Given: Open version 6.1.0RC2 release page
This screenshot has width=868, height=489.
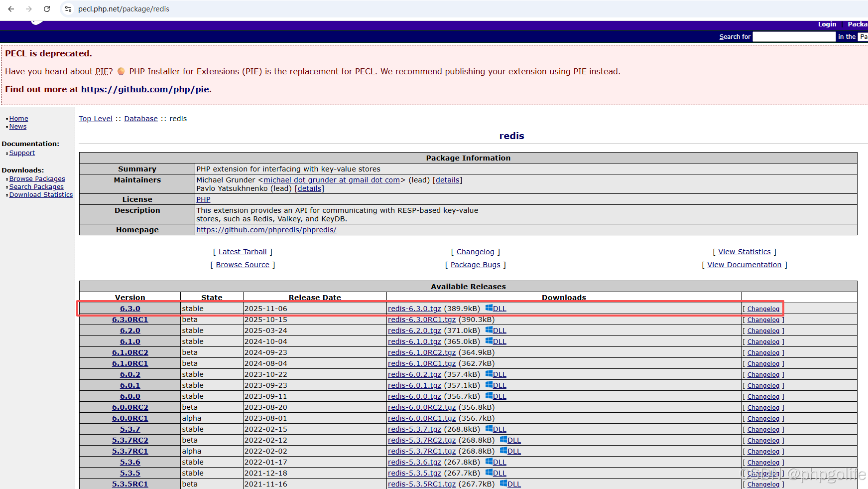Looking at the screenshot, I should [130, 352].
